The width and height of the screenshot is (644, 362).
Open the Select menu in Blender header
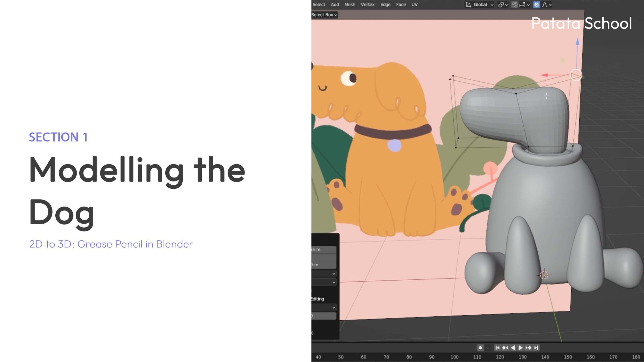[x=319, y=5]
